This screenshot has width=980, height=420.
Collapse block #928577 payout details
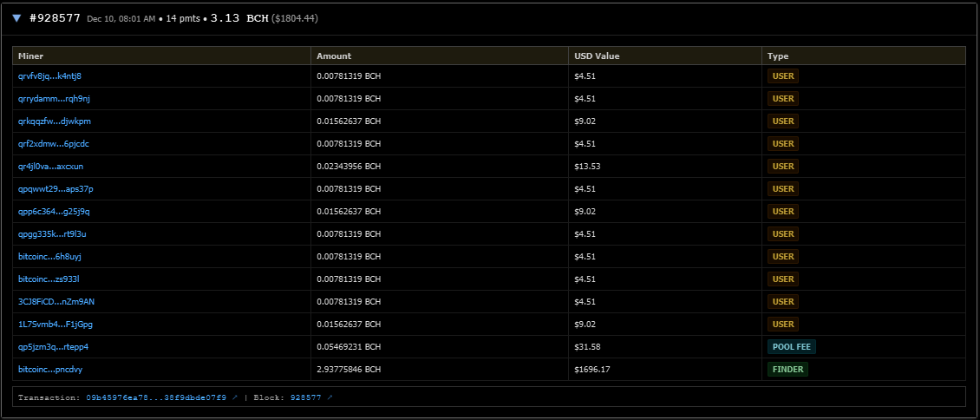pyautogui.click(x=16, y=18)
